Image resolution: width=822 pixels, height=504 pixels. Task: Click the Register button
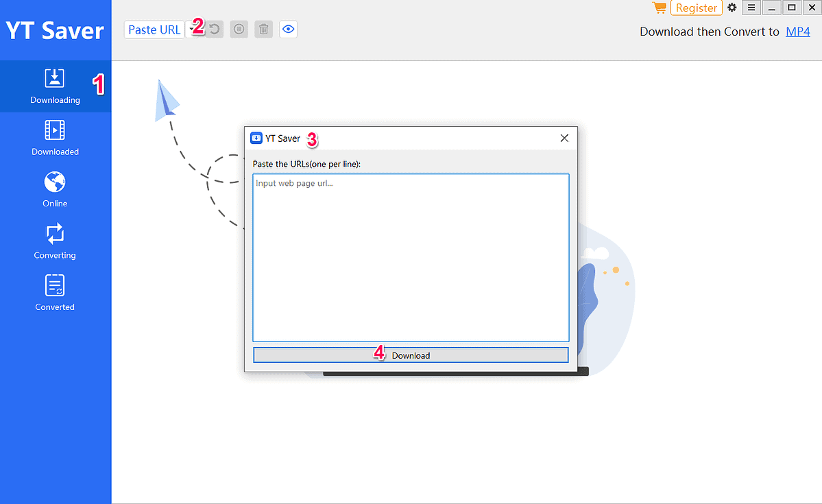coord(697,8)
